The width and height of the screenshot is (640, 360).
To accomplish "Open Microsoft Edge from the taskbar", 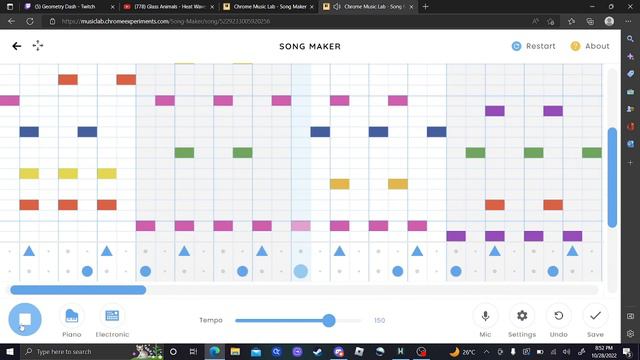I will 214,351.
